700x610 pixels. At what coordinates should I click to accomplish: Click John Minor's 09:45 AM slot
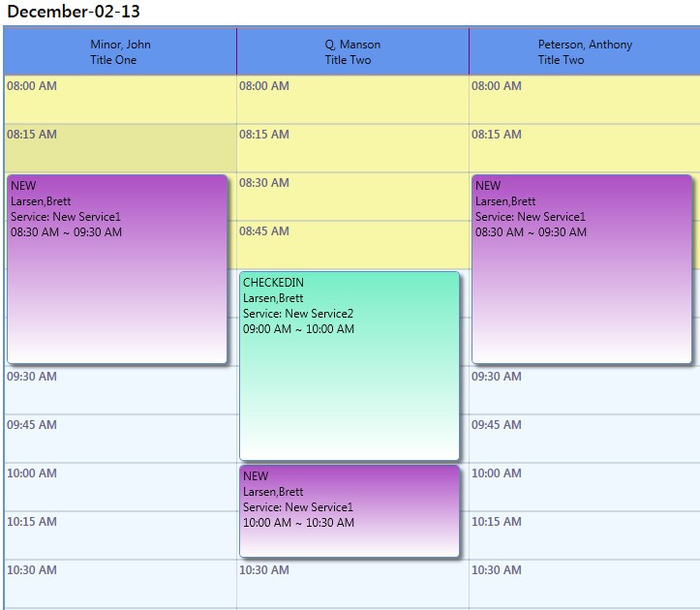120,439
